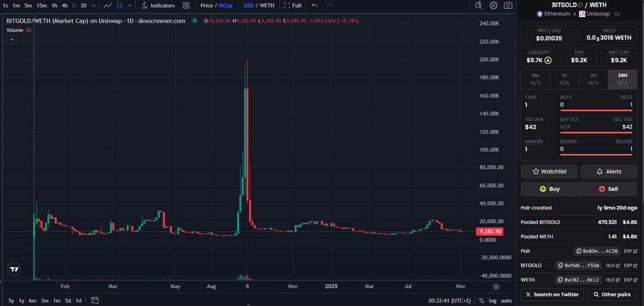The height and width of the screenshot is (306, 644).
Task: Switch stats to the 5M tab
Action: tap(536, 79)
